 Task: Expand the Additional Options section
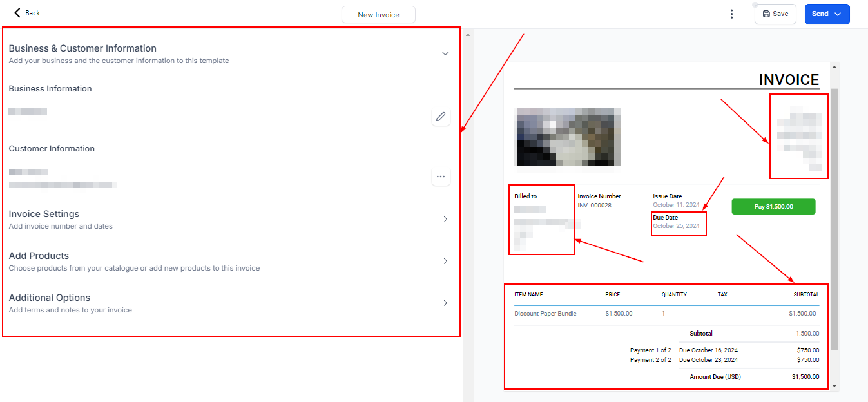[x=445, y=303]
